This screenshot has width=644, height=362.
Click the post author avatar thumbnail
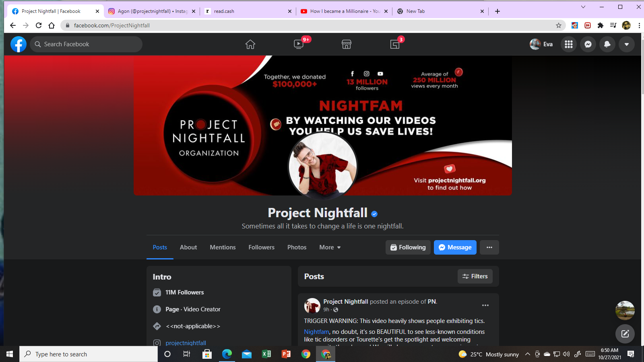312,306
